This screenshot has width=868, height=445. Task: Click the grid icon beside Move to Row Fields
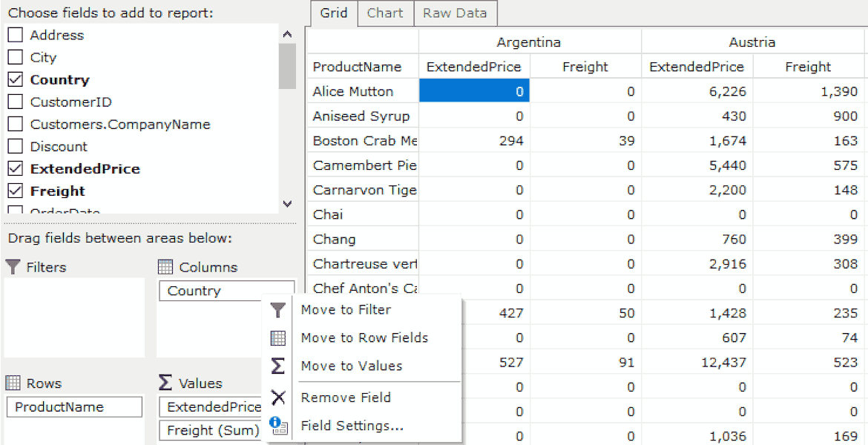(278, 337)
